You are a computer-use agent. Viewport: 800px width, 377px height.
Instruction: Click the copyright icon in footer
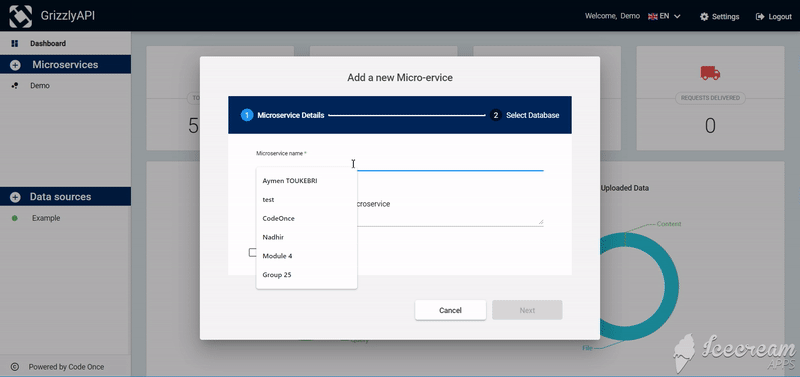(x=15, y=367)
